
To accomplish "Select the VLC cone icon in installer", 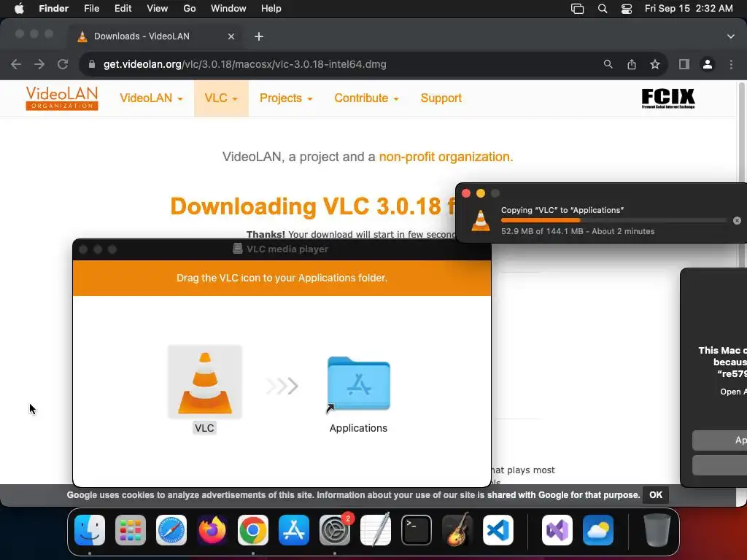I will coord(205,382).
